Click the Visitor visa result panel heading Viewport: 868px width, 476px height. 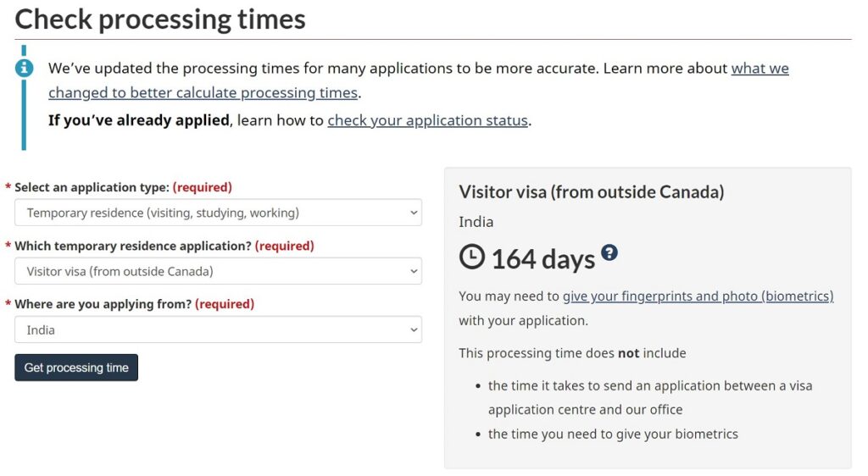pos(591,192)
